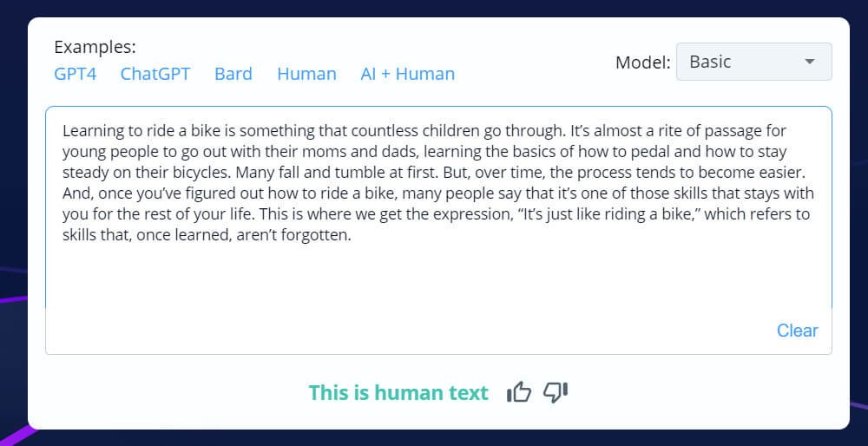Place cursor after 'aren't forgotten.'
This screenshot has height=446, width=868.
(x=352, y=235)
